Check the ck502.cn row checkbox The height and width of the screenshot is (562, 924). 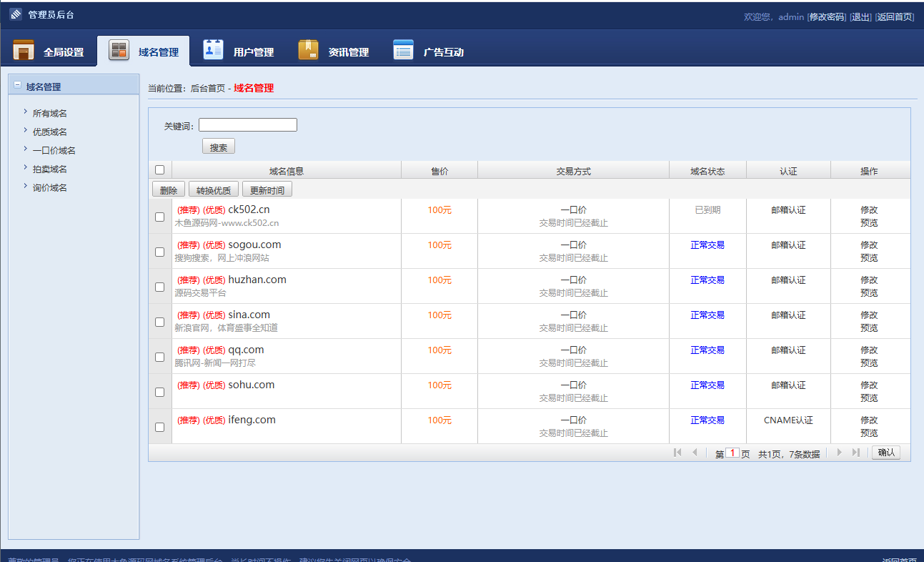[x=160, y=217]
